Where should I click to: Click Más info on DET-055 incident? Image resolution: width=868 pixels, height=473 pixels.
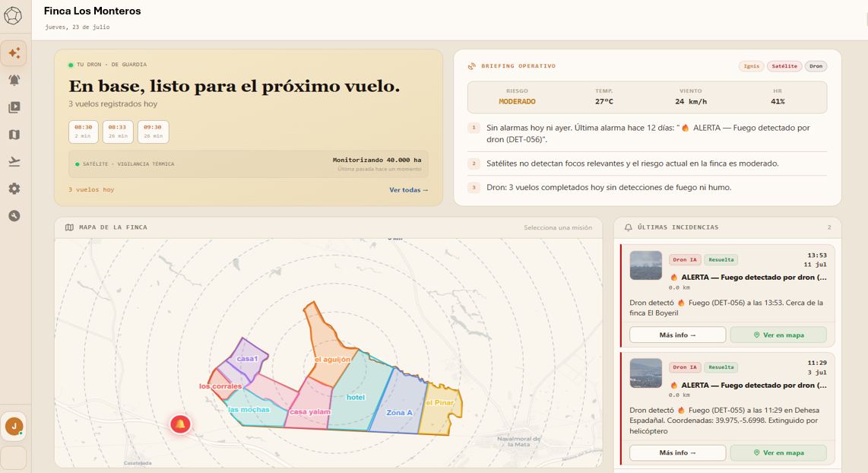(677, 452)
